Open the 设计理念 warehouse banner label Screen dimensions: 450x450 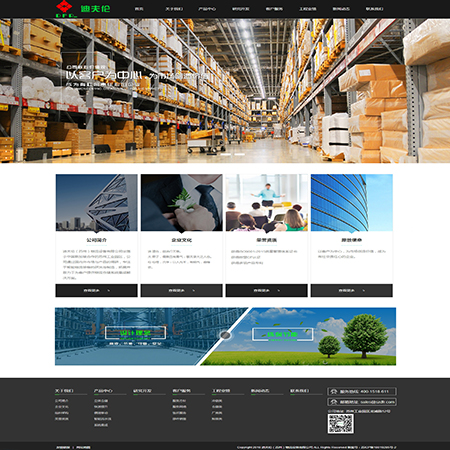(135, 333)
